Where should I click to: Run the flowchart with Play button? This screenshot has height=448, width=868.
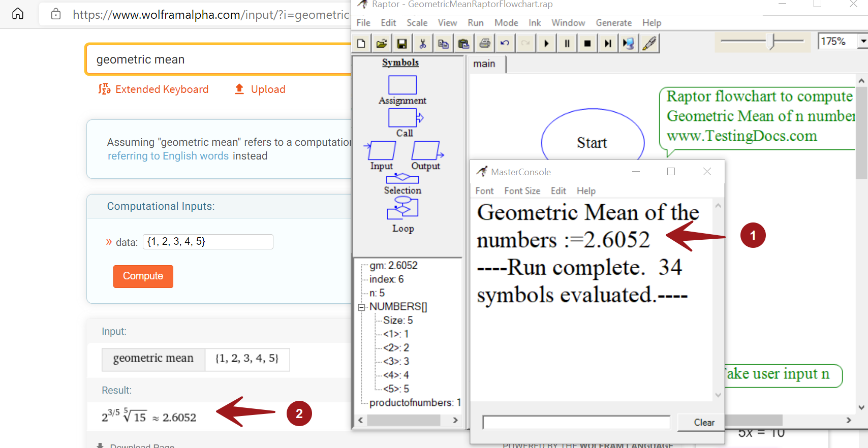coord(546,44)
